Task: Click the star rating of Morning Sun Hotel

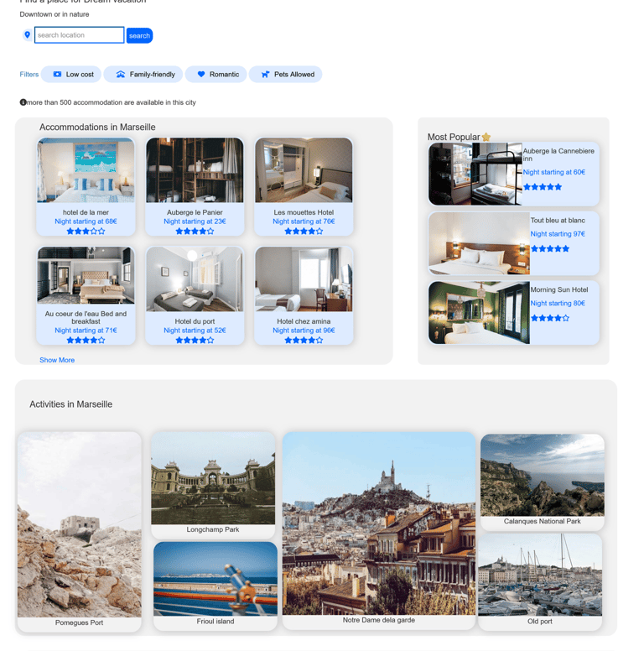Action: [550, 318]
